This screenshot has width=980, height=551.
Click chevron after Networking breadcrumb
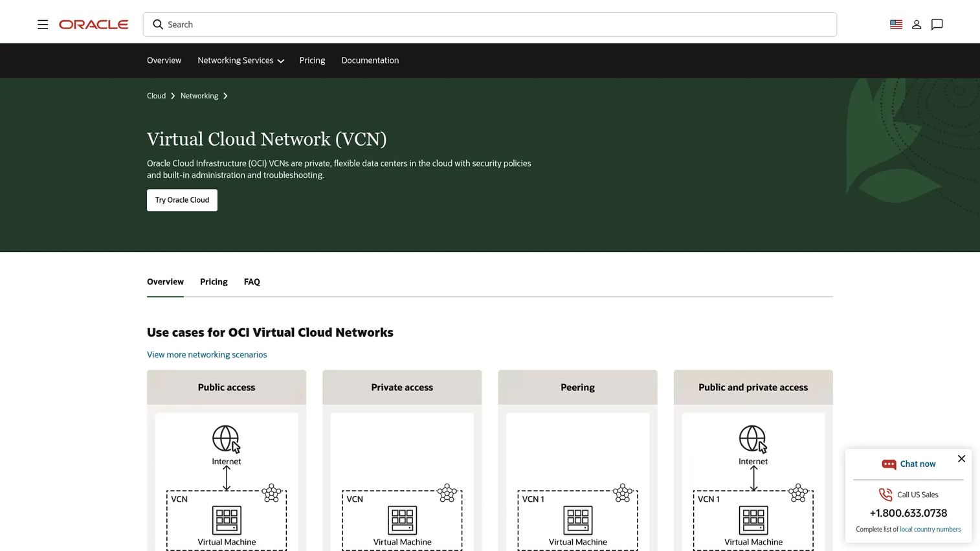pos(225,96)
